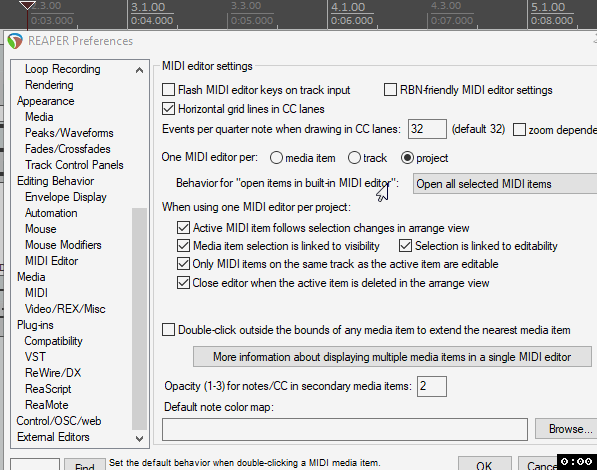Enable RBN-friendly MIDI editor settings

(390, 90)
